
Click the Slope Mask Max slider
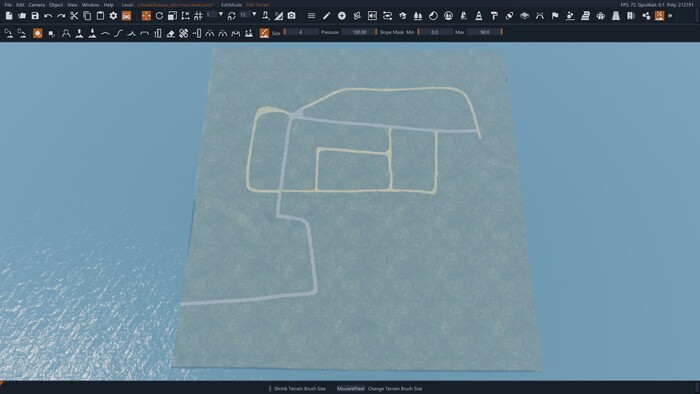[485, 32]
